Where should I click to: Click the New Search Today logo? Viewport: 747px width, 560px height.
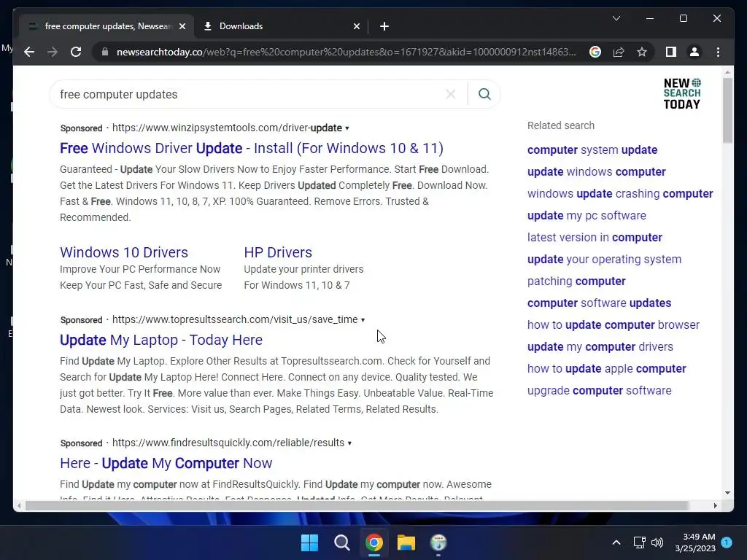point(682,94)
